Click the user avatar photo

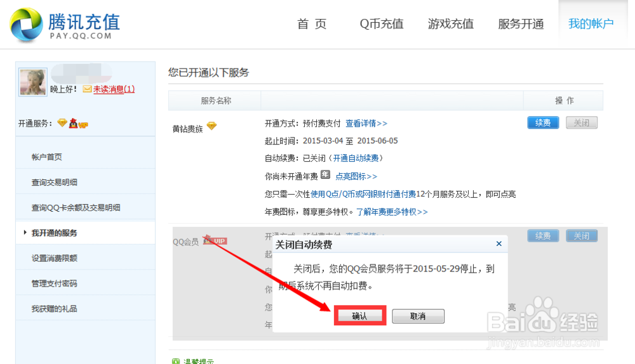click(33, 82)
